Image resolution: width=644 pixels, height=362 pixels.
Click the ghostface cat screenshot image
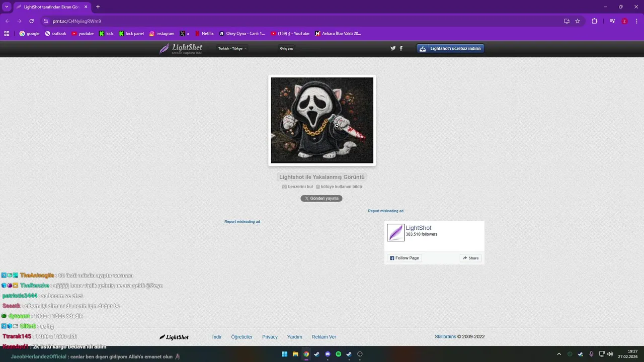(x=322, y=120)
